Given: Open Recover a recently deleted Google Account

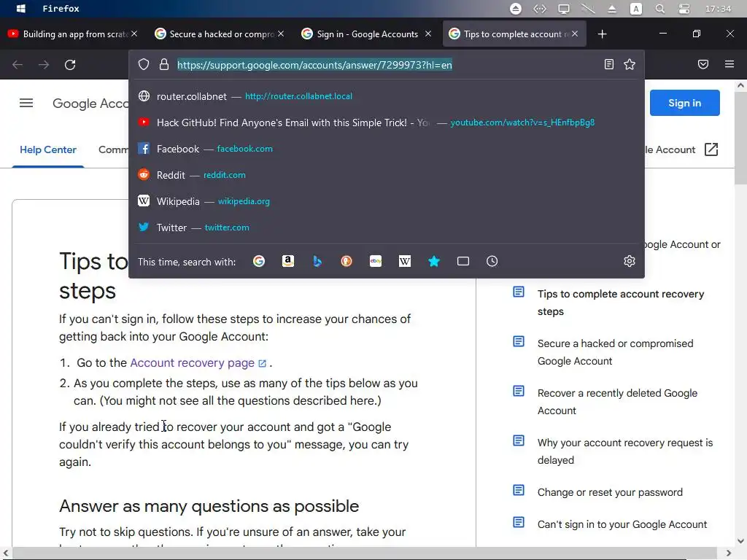Looking at the screenshot, I should point(617,402).
